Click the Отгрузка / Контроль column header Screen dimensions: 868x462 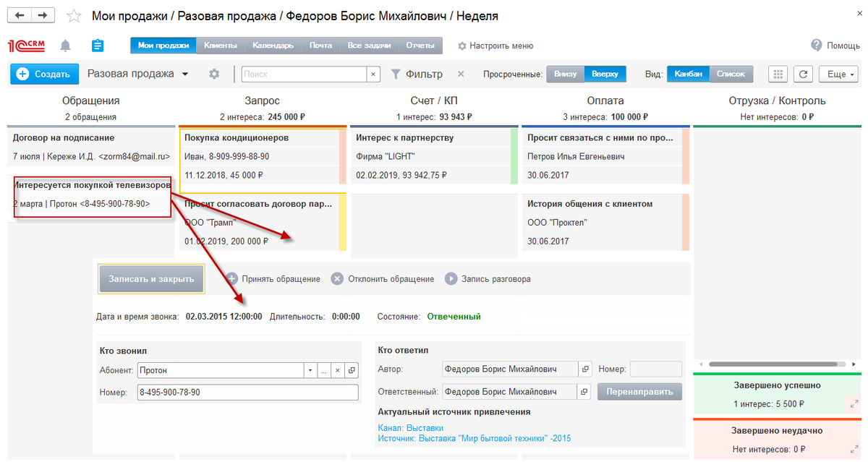778,100
